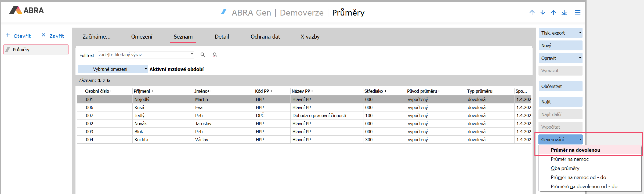Choose Oba průměry from the menu
This screenshot has width=644, height=194.
click(x=565, y=168)
